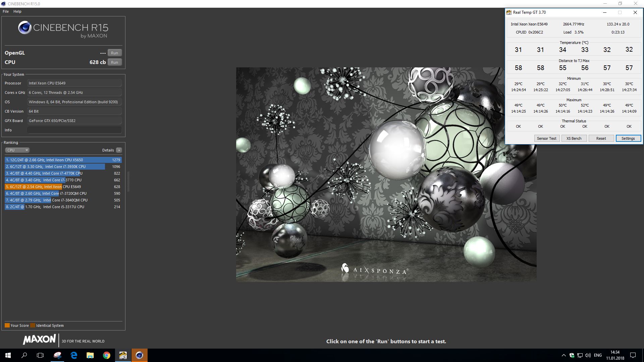Screen dimensions: 644x362
Task: Open network status tray icon
Action: pyautogui.click(x=580, y=355)
